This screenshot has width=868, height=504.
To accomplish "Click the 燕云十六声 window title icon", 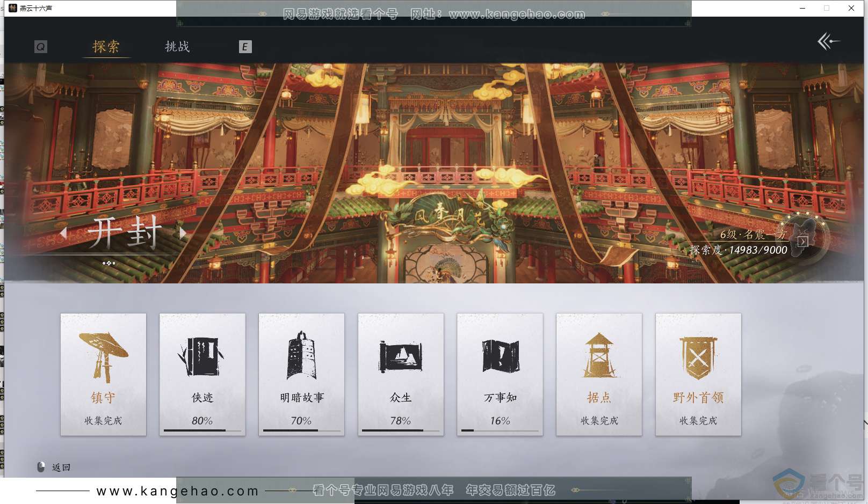I will click(13, 8).
